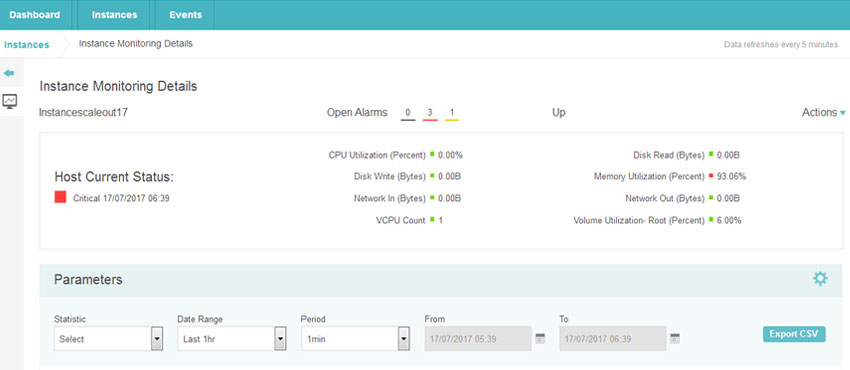Screen dimensions: 850x370
Task: Click the VCPU Count value 1
Action: (441, 220)
